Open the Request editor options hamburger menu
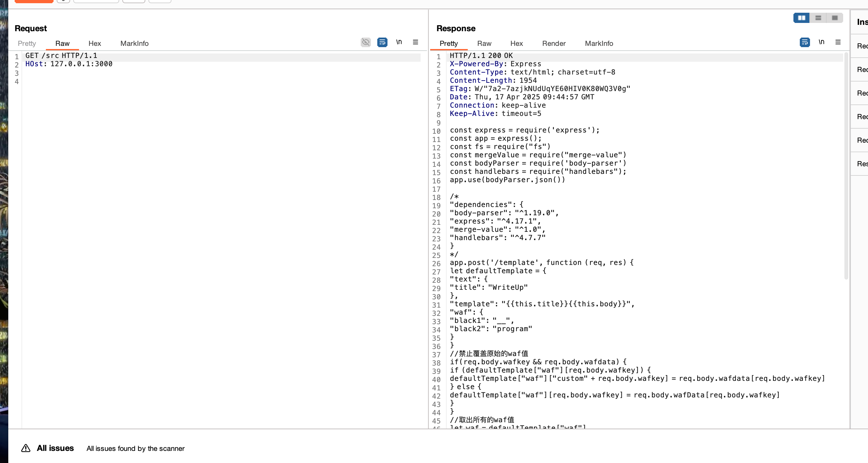The width and height of the screenshot is (868, 463). coord(416,42)
